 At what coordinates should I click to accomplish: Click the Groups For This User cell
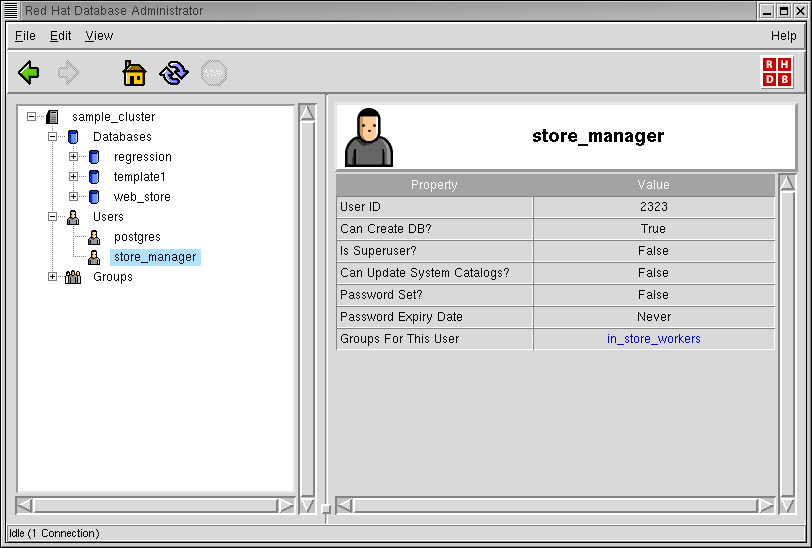pos(435,339)
